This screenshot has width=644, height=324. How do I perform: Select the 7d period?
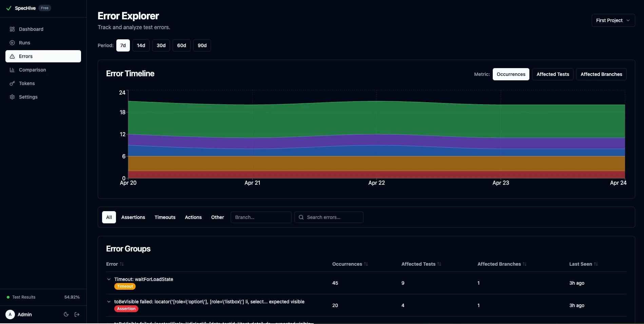tap(123, 45)
